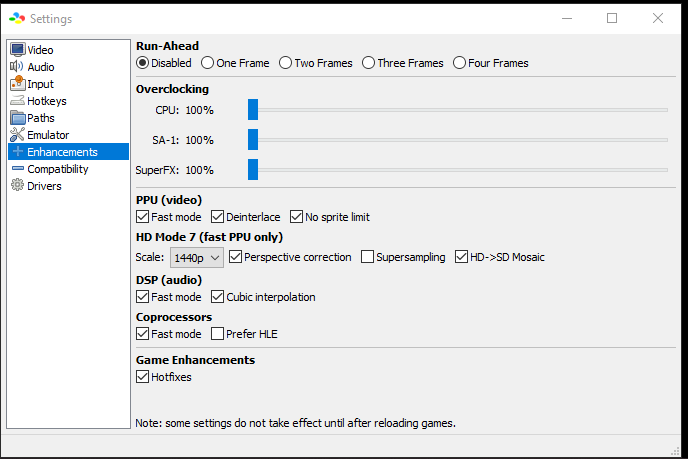Uncheck the Deinterlace option
Screen dimensions: 688x459
pos(218,217)
